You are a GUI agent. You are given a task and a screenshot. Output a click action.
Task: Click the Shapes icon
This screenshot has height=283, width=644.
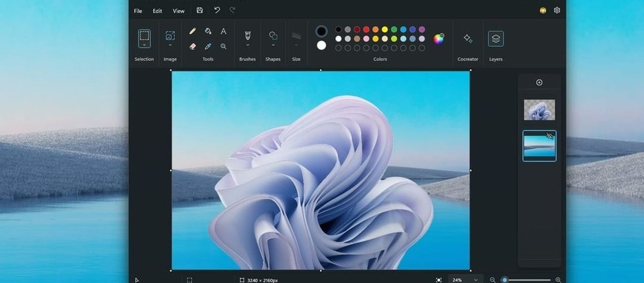click(273, 35)
